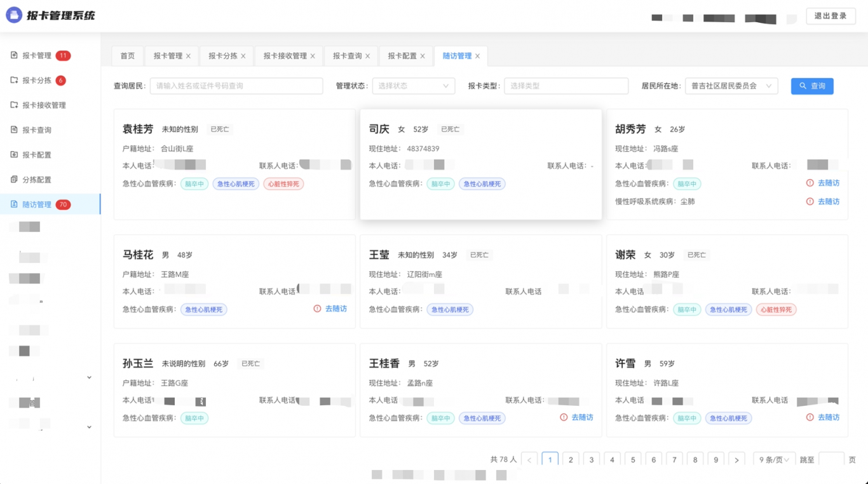Click 去随访 on 王桂香's card
Viewport: 868px width, 484px height.
pyautogui.click(x=582, y=417)
